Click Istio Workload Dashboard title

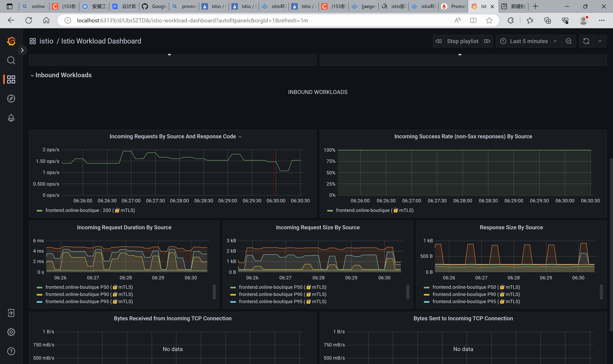pos(101,41)
